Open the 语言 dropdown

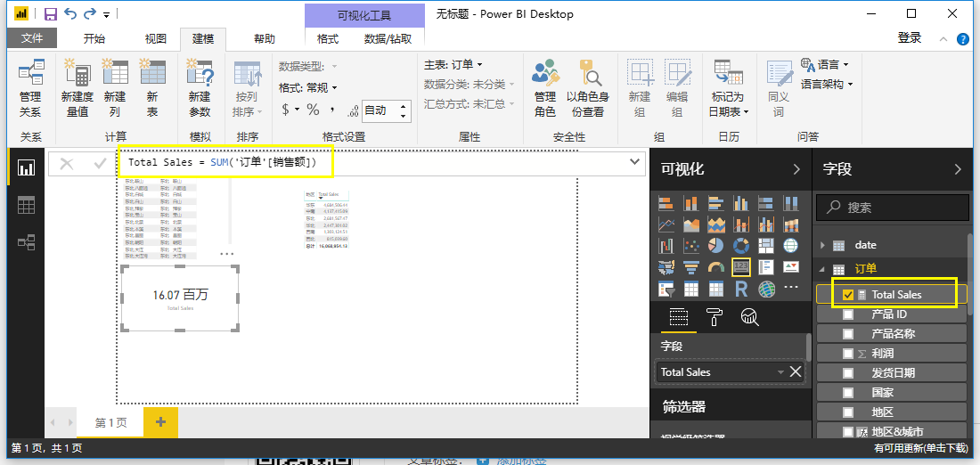pos(825,64)
